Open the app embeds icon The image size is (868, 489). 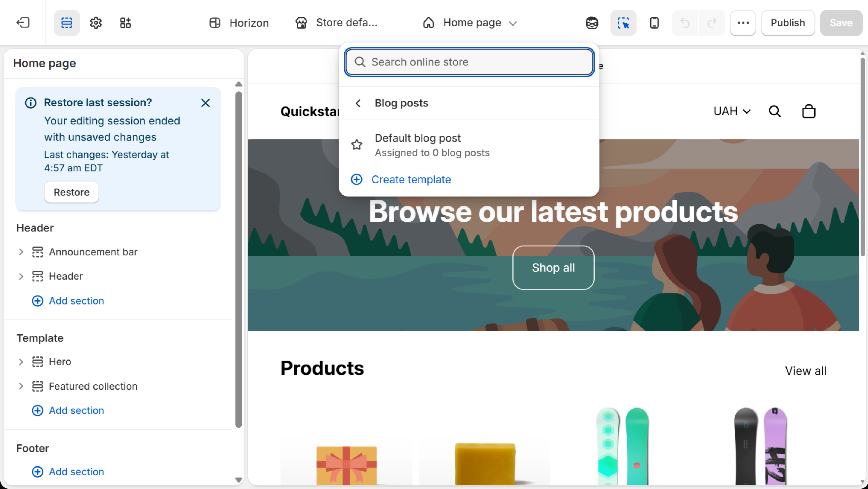click(x=125, y=23)
